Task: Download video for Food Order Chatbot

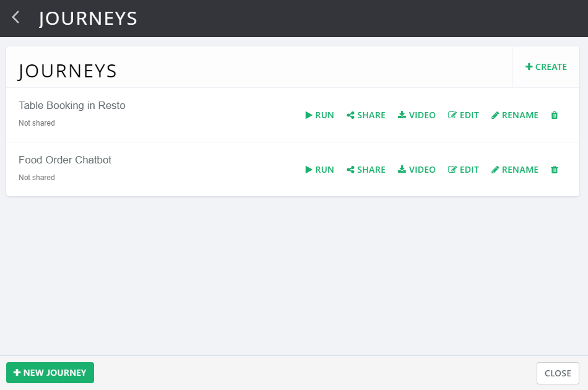Action: (417, 170)
